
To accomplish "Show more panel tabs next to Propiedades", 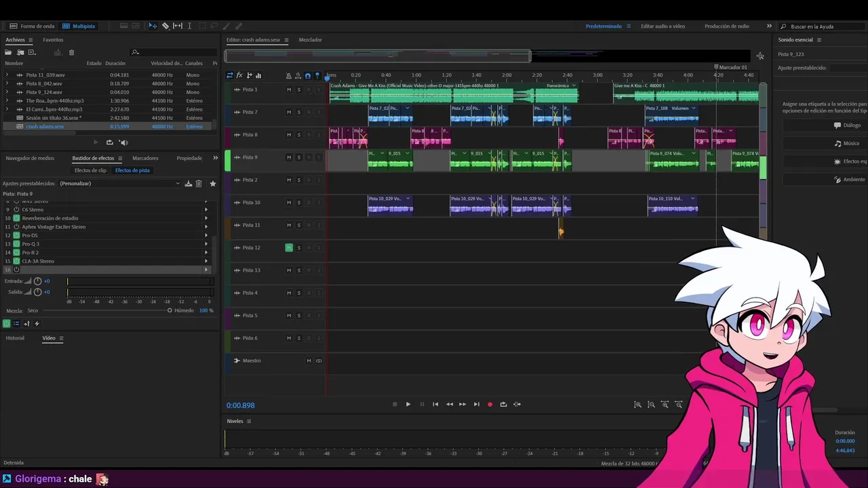I will 216,158.
